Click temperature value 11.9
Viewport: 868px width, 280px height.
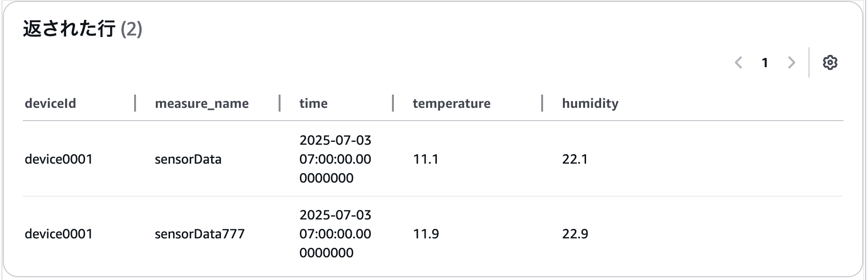[x=426, y=234]
